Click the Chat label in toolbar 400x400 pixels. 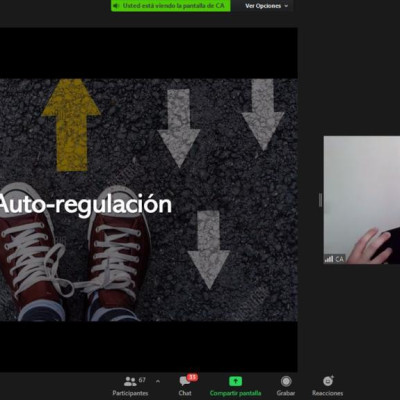pos(185,393)
